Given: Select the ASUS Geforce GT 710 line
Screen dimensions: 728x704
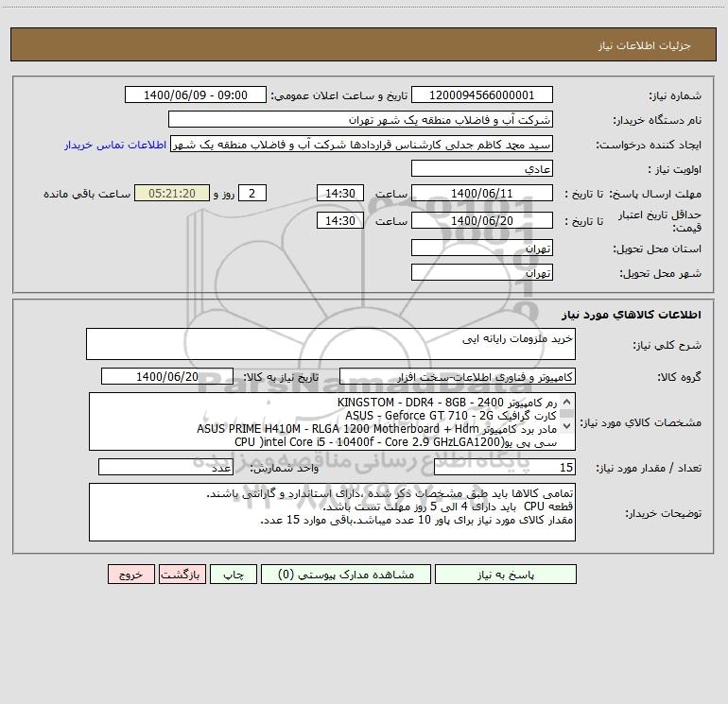Looking at the screenshot, I should coord(450,416).
